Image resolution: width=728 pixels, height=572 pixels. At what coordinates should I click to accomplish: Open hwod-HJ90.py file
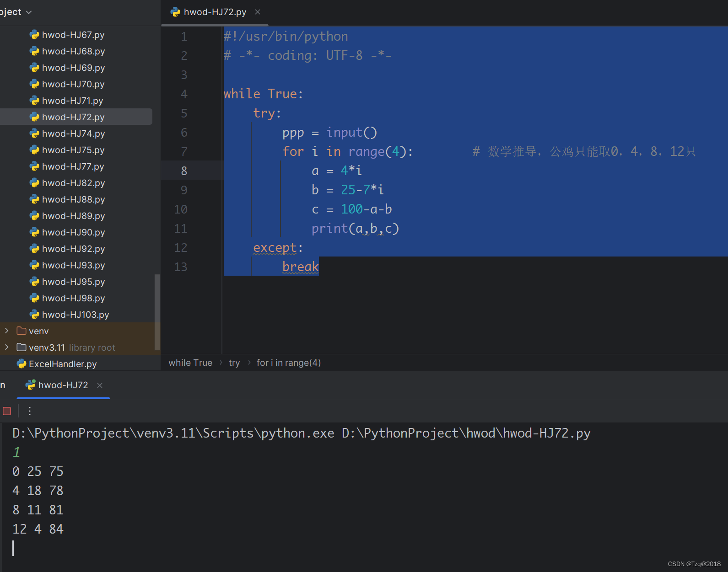pyautogui.click(x=73, y=232)
